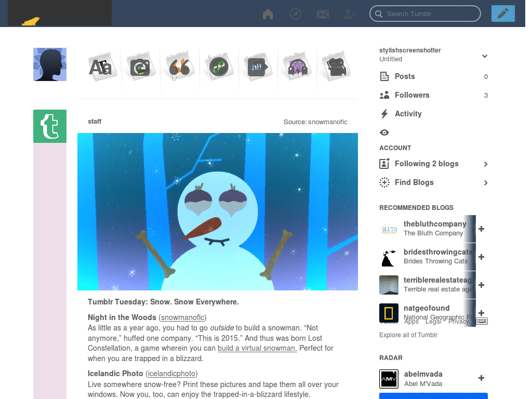Open natgeofound recommended blog
532x399 pixels.
[427, 308]
